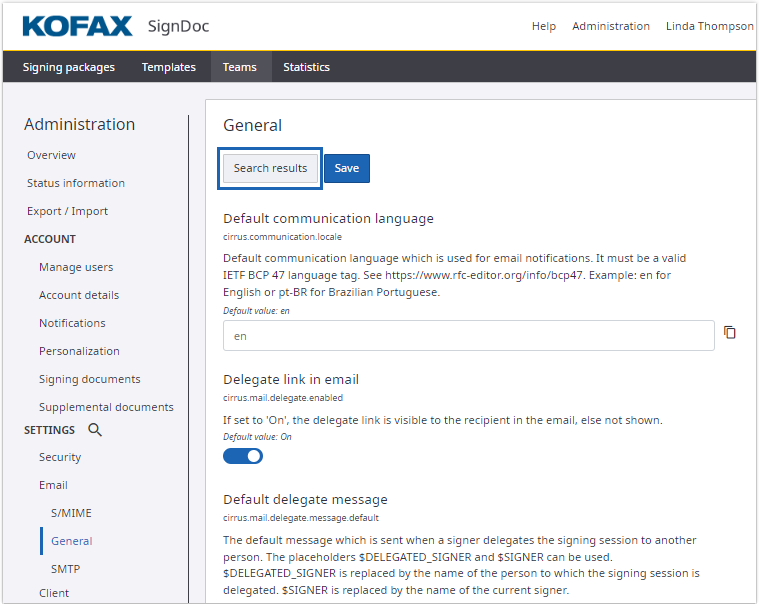Click the Search results button
Viewport: 759px width, 606px height.
coord(270,168)
